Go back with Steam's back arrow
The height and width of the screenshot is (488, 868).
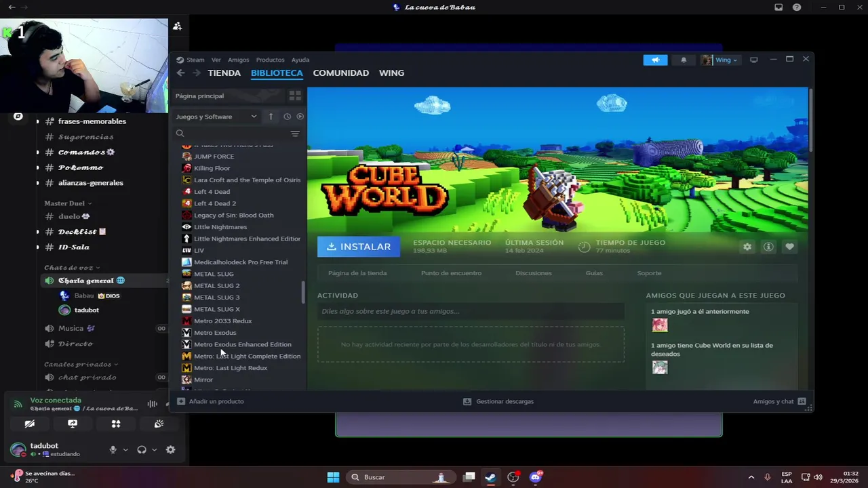[x=180, y=73]
